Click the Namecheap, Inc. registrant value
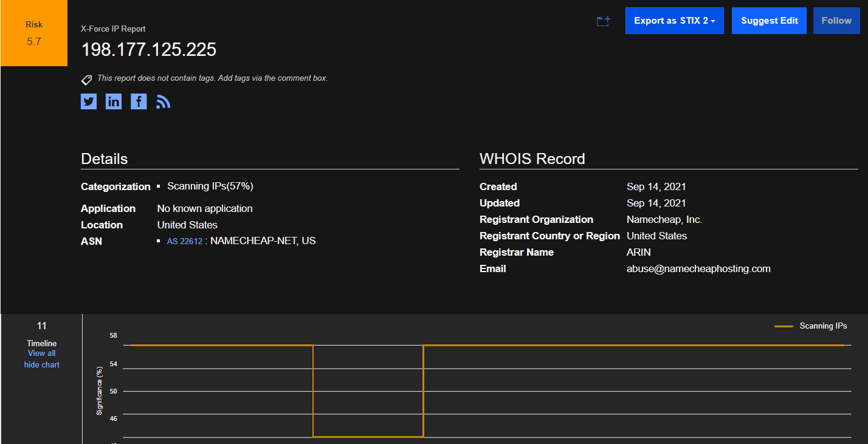 pyautogui.click(x=664, y=219)
